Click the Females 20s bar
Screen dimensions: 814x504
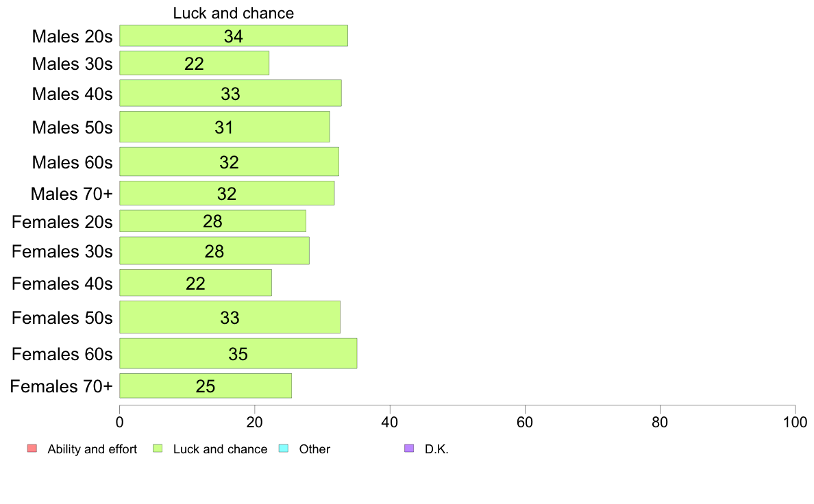213,221
